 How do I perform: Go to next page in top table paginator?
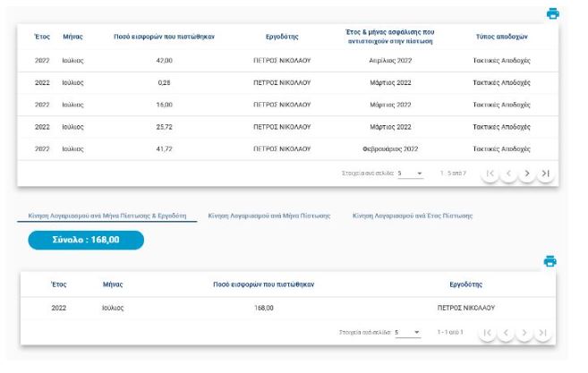tap(527, 173)
